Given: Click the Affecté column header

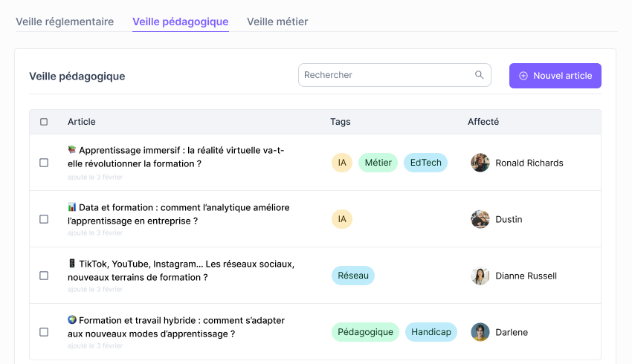Looking at the screenshot, I should pyautogui.click(x=483, y=122).
